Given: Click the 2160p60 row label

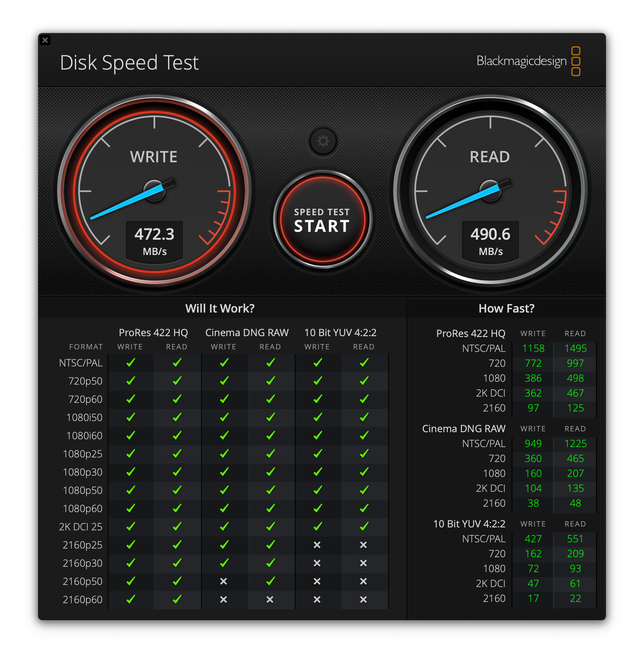Looking at the screenshot, I should coord(82,600).
